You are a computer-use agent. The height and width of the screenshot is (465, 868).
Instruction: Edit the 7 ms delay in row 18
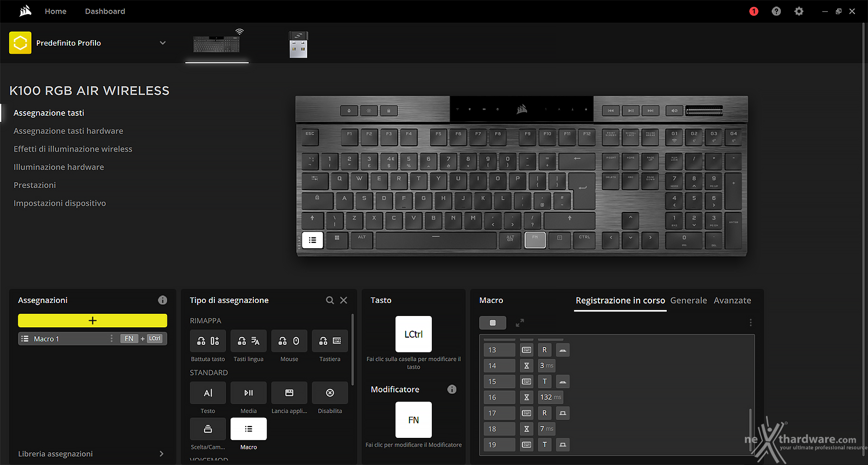pos(546,429)
